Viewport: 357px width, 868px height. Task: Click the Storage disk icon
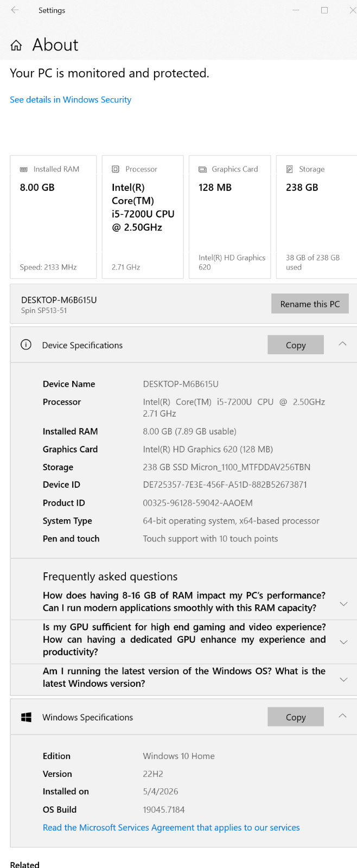[x=290, y=169]
